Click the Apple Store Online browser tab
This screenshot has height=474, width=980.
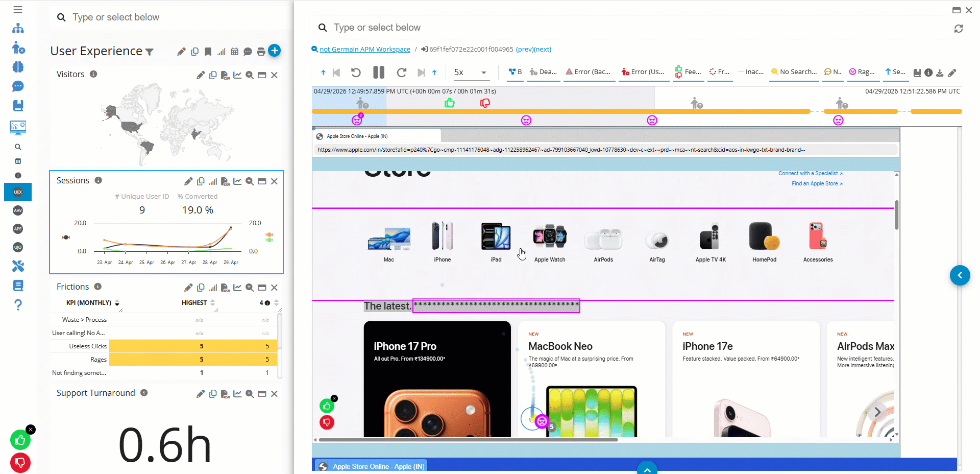point(377,136)
